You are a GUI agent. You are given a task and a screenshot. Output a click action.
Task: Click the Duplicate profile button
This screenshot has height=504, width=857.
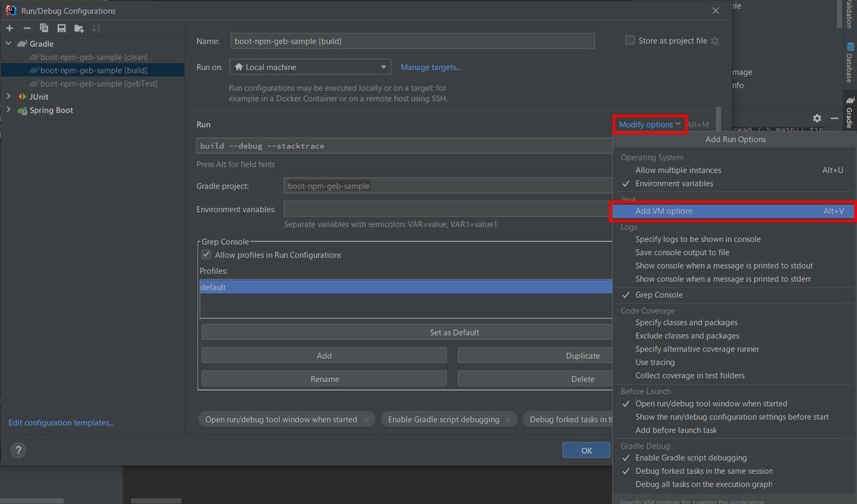tap(535, 356)
